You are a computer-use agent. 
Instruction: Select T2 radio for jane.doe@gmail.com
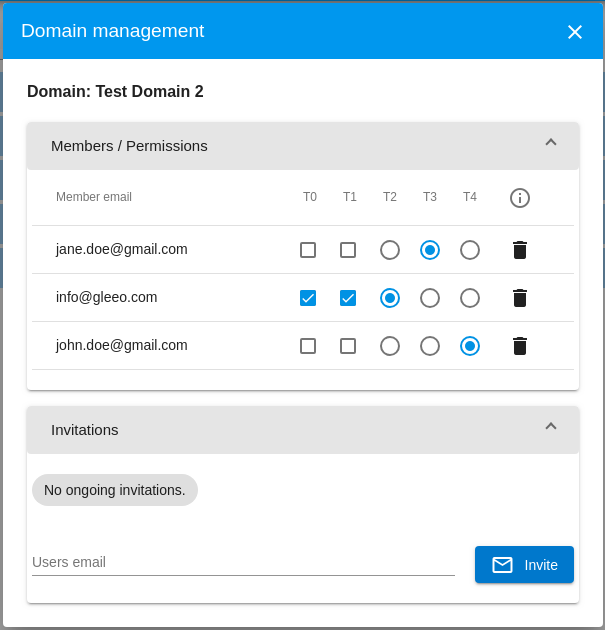[x=390, y=250]
